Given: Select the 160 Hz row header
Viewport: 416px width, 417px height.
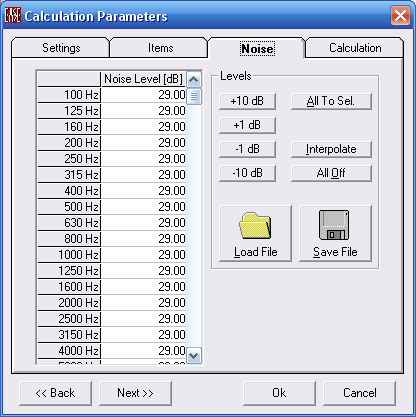Looking at the screenshot, I should click(69, 127).
